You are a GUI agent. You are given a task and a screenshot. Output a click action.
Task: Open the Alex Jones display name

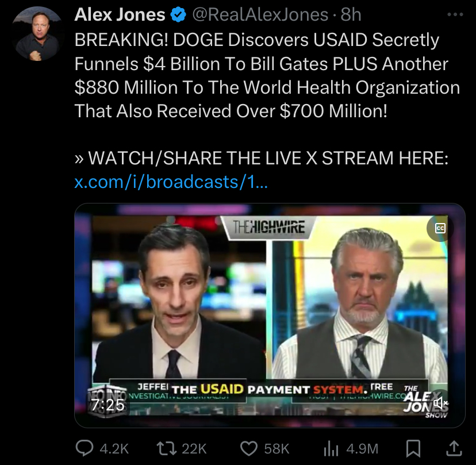[120, 14]
